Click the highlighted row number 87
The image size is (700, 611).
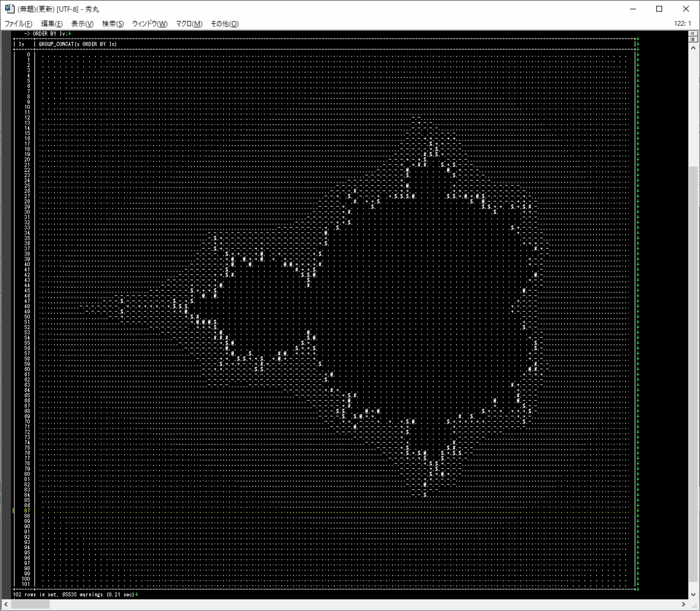(x=27, y=511)
